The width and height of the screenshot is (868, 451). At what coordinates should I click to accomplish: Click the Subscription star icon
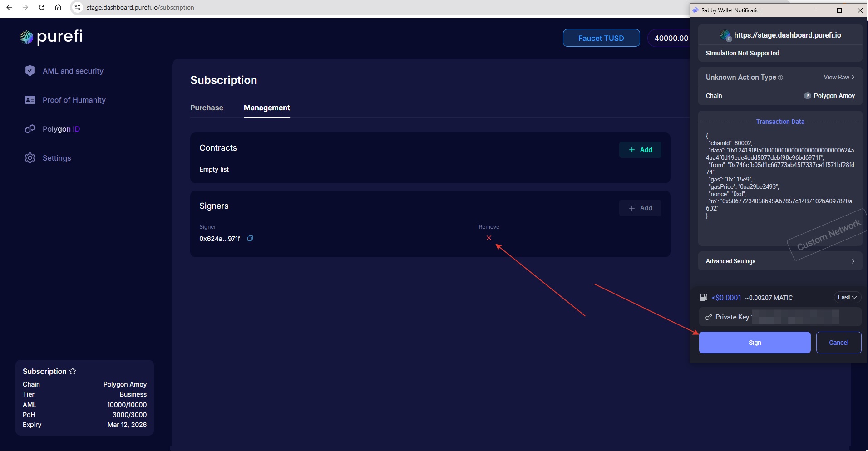tap(73, 371)
